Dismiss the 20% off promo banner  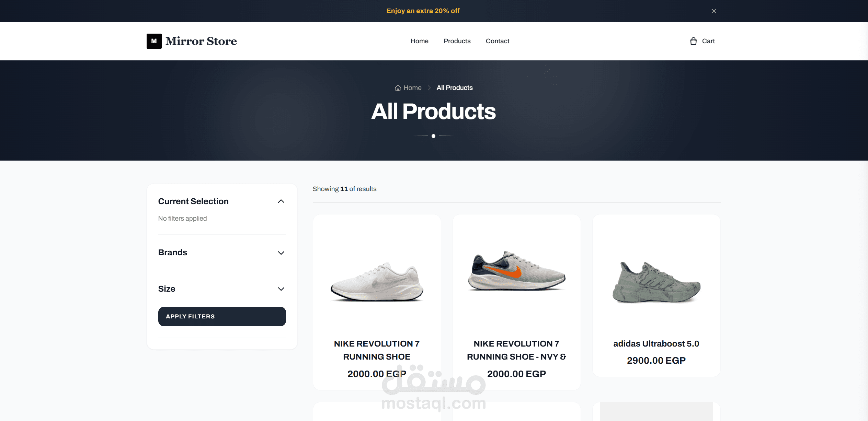click(714, 11)
